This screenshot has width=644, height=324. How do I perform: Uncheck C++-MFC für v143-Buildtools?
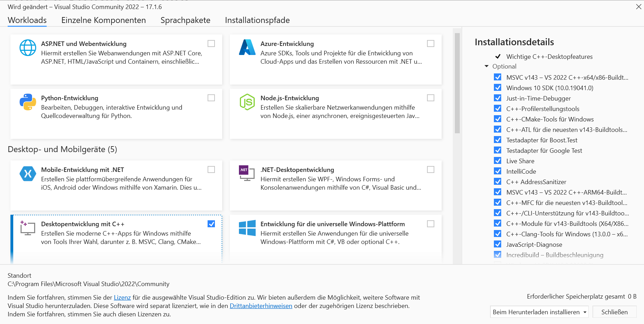pos(498,203)
